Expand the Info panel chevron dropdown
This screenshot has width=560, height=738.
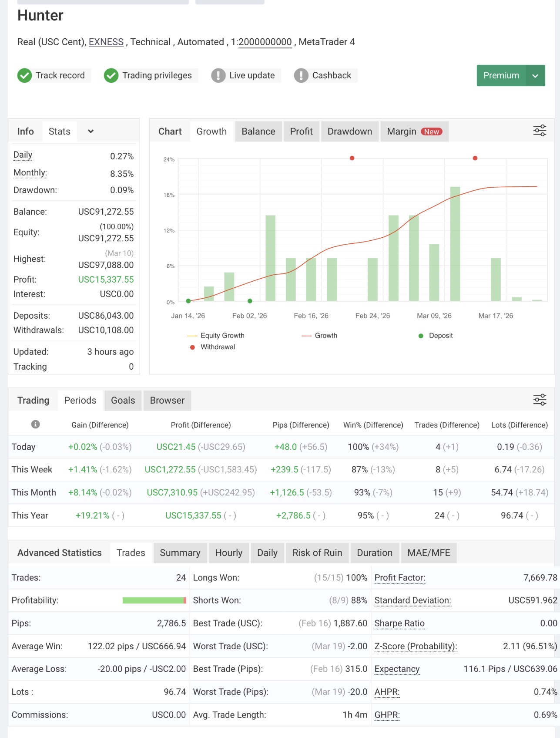pyautogui.click(x=91, y=131)
